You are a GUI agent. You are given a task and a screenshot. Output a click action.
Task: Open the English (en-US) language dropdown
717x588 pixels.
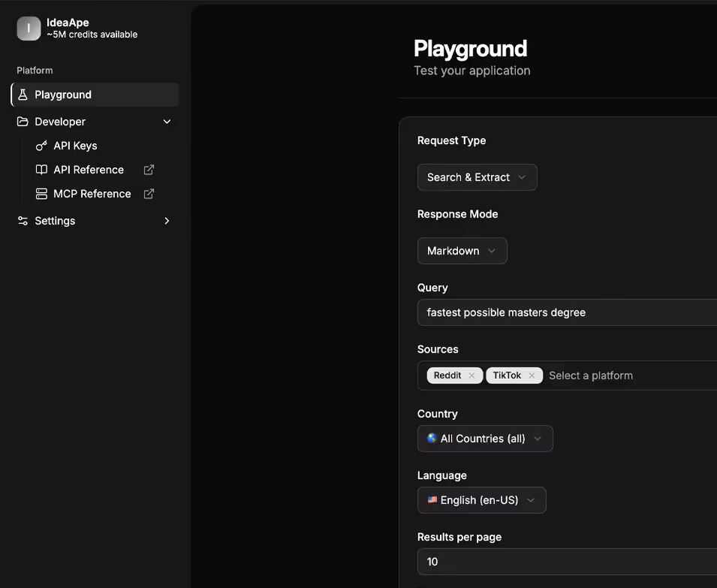click(x=481, y=500)
